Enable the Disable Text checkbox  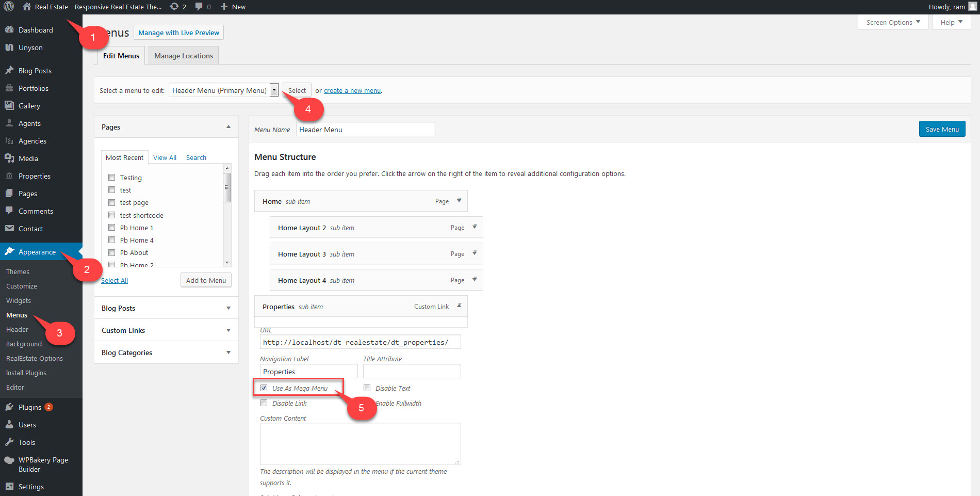click(367, 388)
